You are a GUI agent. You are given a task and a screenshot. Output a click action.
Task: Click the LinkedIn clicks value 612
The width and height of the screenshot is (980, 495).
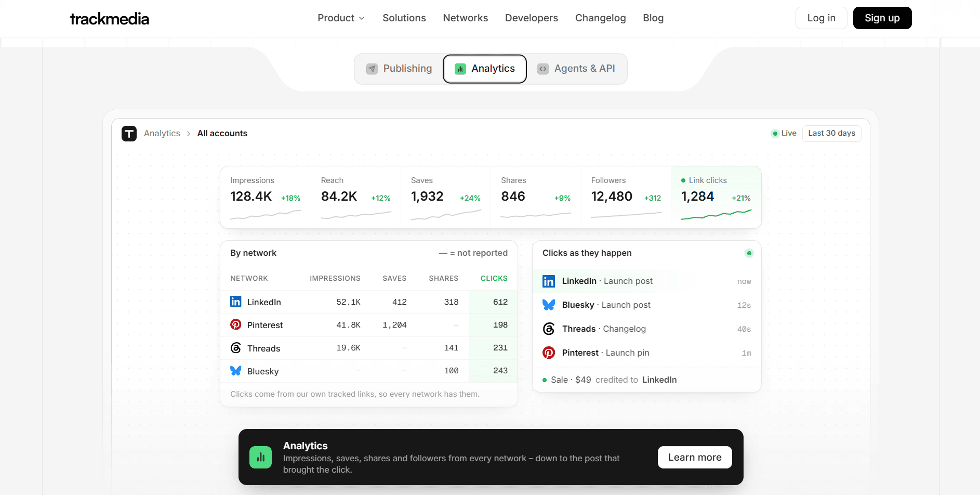(x=500, y=302)
